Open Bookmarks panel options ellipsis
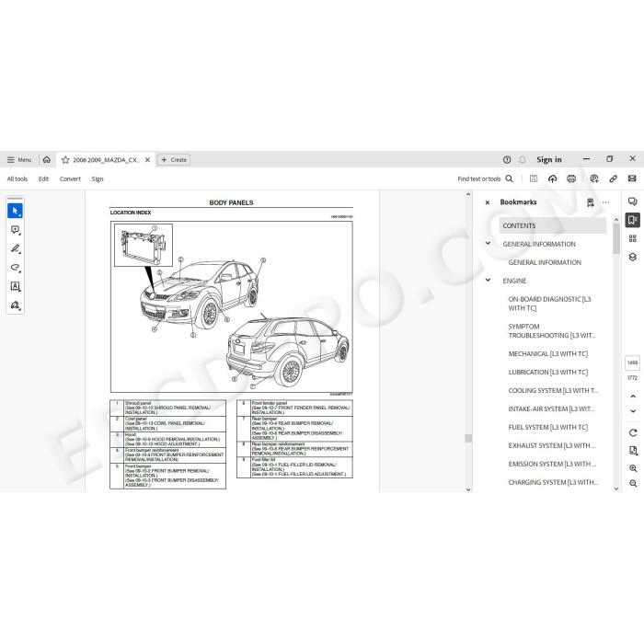Viewport: 644px width, 644px height. pyautogui.click(x=605, y=202)
